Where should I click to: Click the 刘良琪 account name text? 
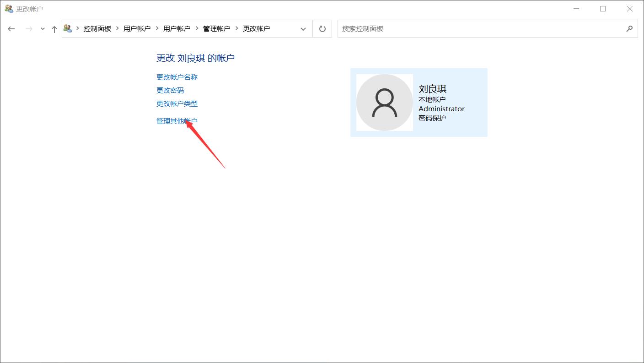tap(433, 89)
